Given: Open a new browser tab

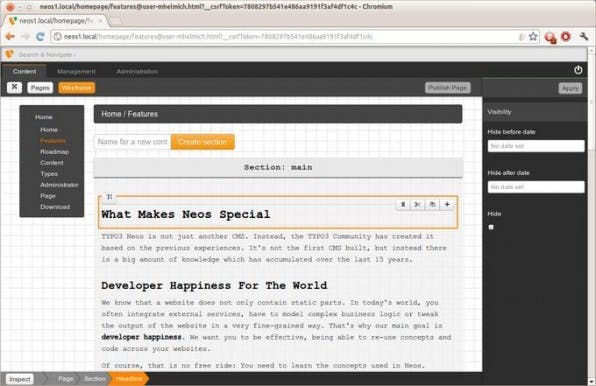Looking at the screenshot, I should [x=116, y=21].
